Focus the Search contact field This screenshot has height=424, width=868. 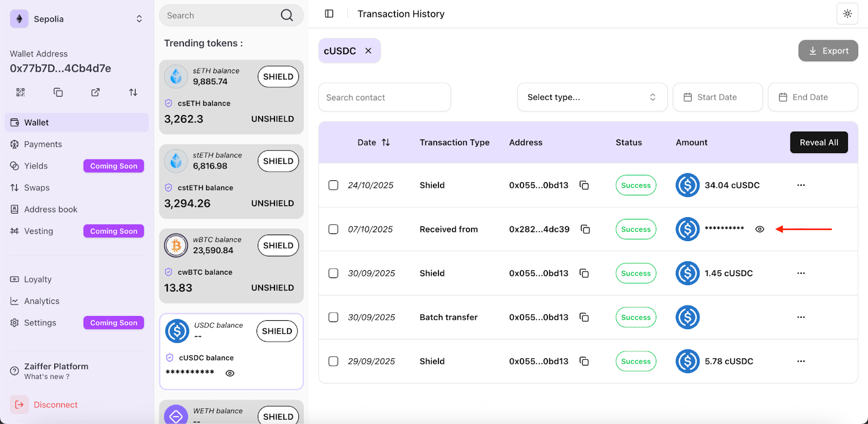(385, 97)
